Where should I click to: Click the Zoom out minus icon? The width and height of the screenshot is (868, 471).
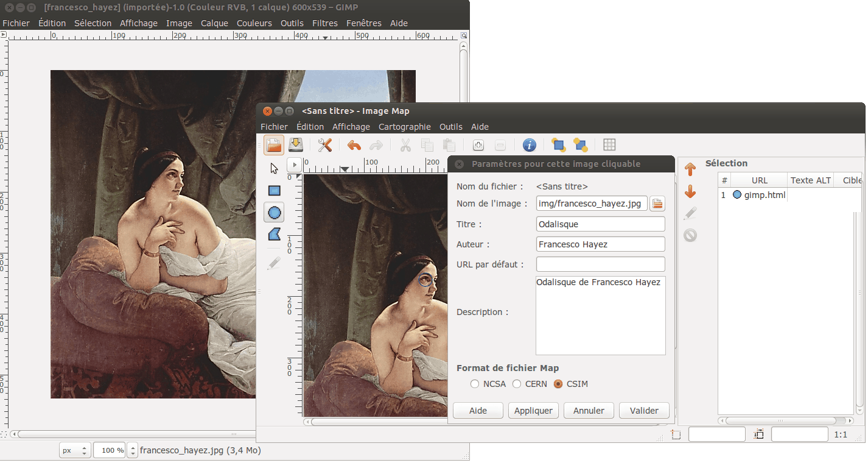point(500,145)
